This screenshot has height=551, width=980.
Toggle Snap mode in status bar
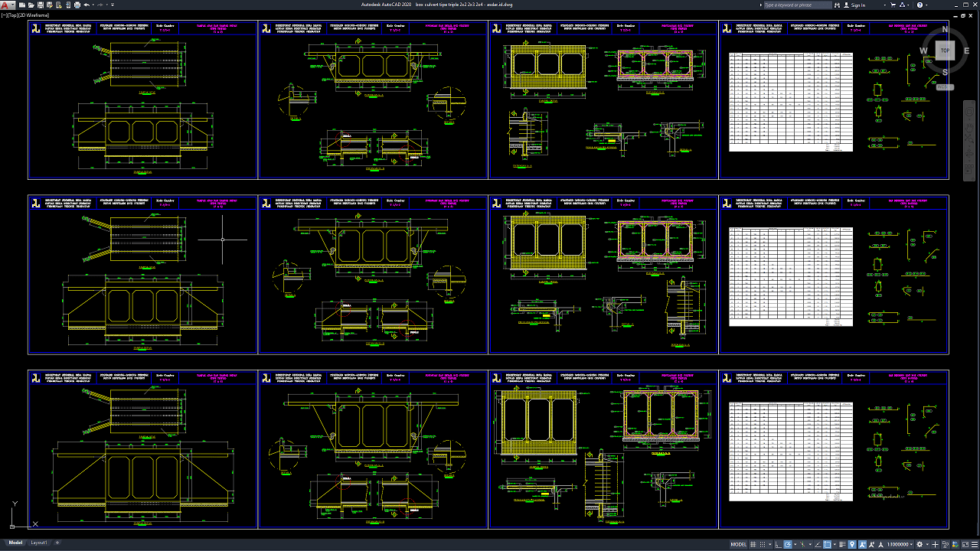763,544
